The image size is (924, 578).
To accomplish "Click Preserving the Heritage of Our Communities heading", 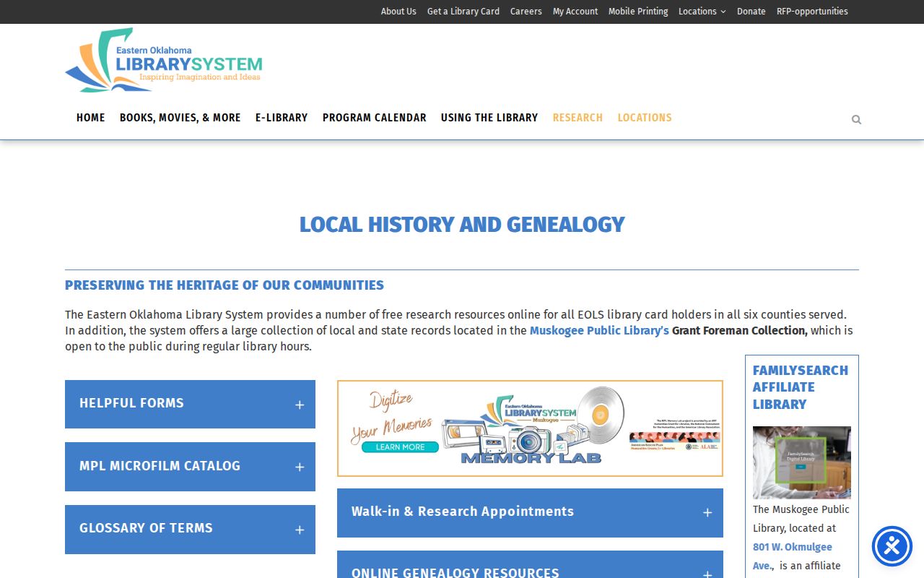I will tap(225, 285).
